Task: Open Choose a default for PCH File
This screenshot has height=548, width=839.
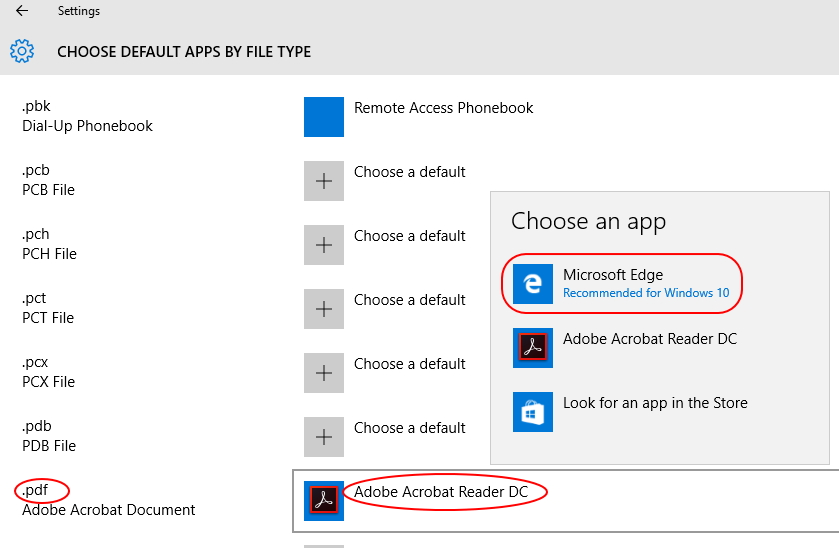Action: [x=409, y=236]
